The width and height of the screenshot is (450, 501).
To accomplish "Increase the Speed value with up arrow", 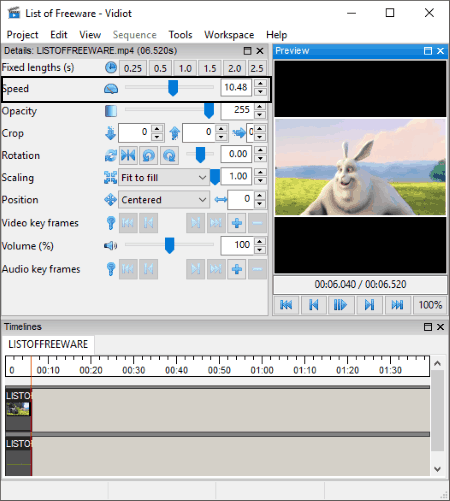I will (x=260, y=83).
